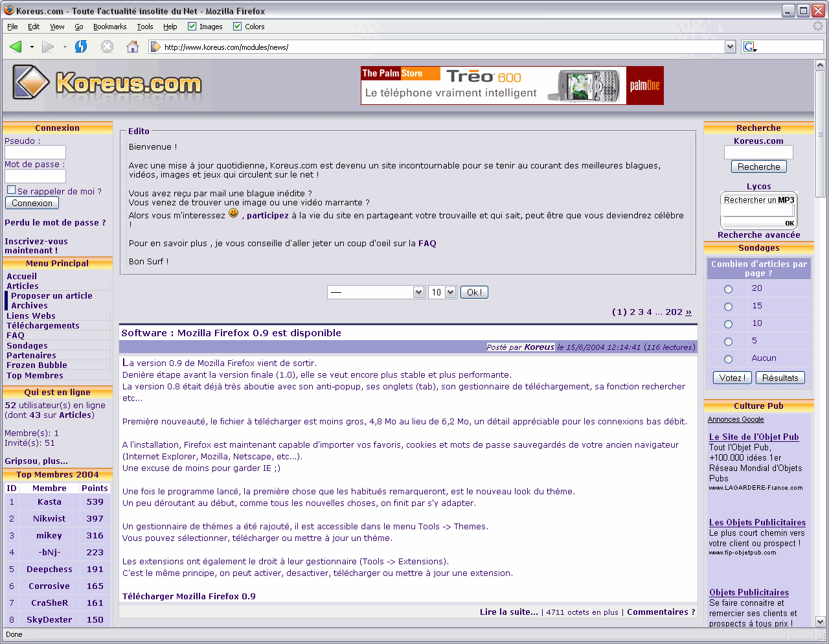Go to the Home page icon
Screen dimensions: 829x644
(133, 47)
